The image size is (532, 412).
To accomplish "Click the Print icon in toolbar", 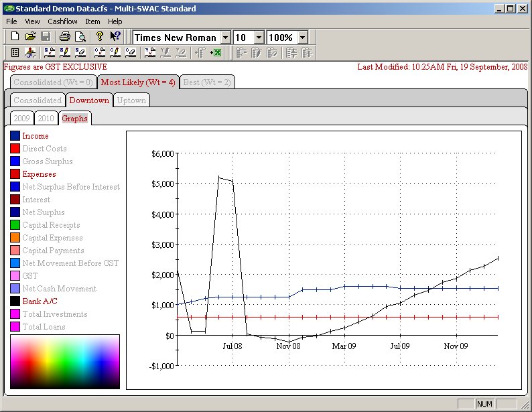I will tap(64, 38).
